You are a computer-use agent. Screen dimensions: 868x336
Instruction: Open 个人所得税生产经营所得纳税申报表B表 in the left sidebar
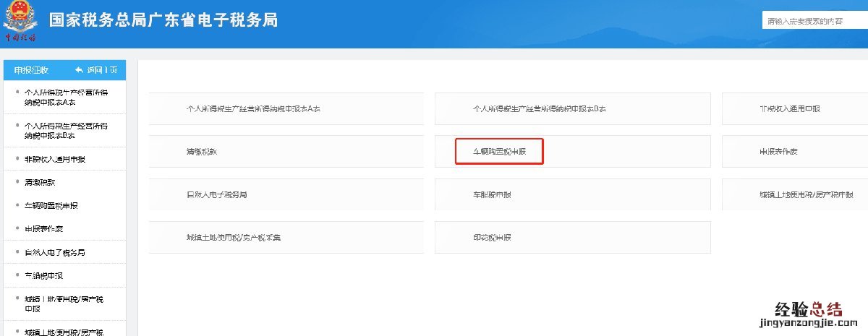(66, 130)
